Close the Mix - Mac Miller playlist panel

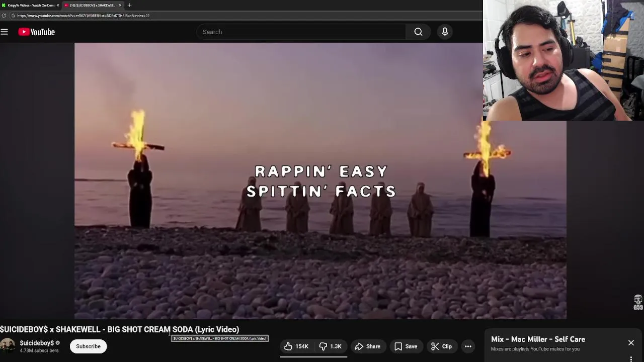click(x=631, y=343)
